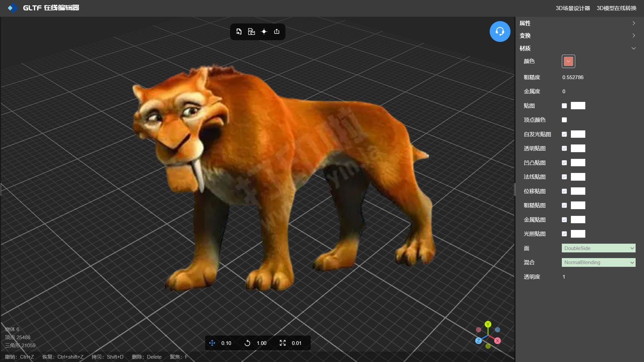Open the 面 DoubleSide dropdown

pyautogui.click(x=598, y=248)
